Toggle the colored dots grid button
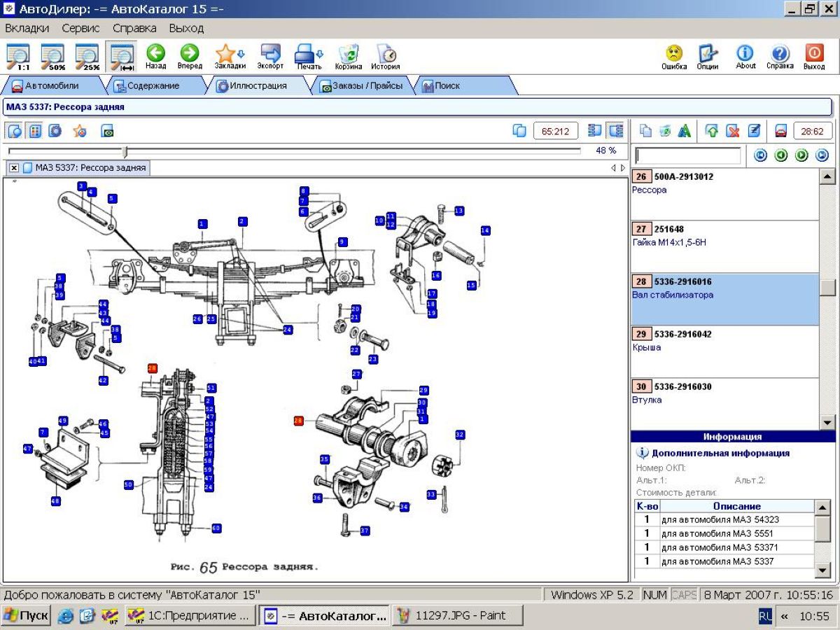This screenshot has width=840, height=630. [35, 131]
